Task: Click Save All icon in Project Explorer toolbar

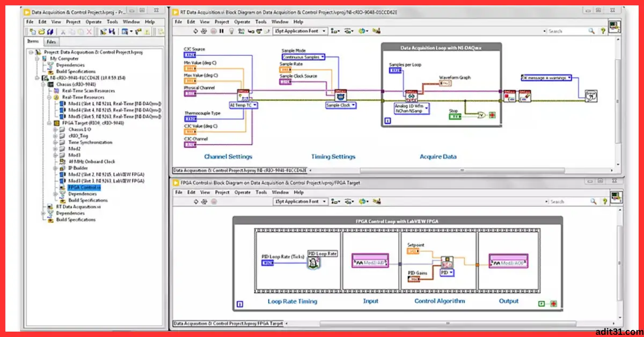Action: [x=50, y=32]
